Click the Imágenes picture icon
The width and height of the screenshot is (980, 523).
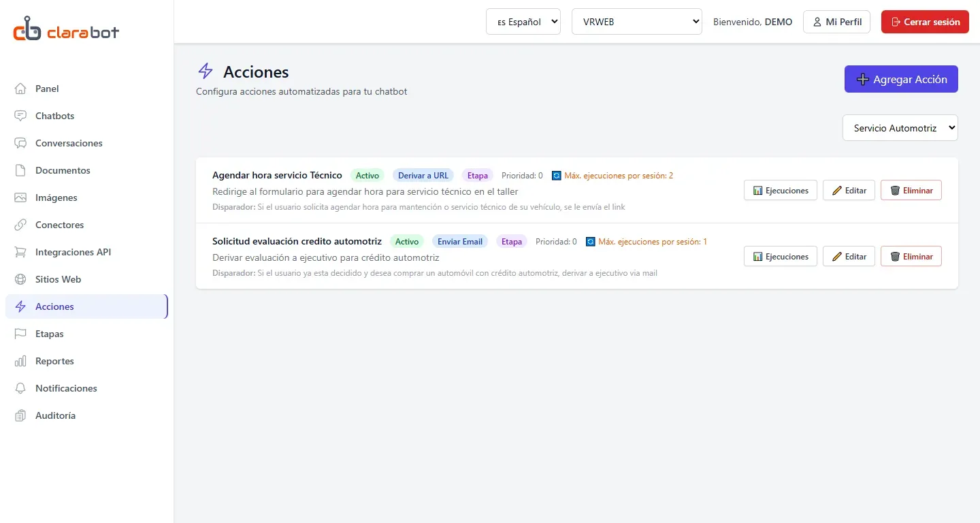click(20, 197)
